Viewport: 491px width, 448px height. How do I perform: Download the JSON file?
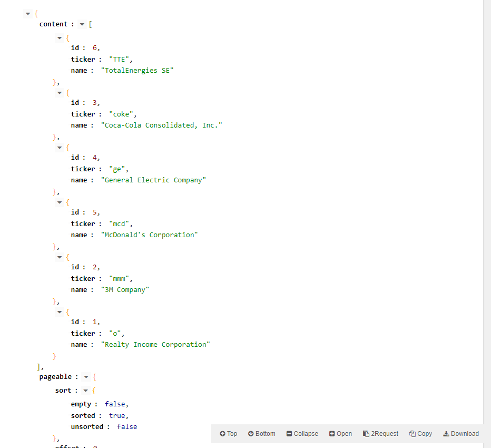tap(461, 434)
